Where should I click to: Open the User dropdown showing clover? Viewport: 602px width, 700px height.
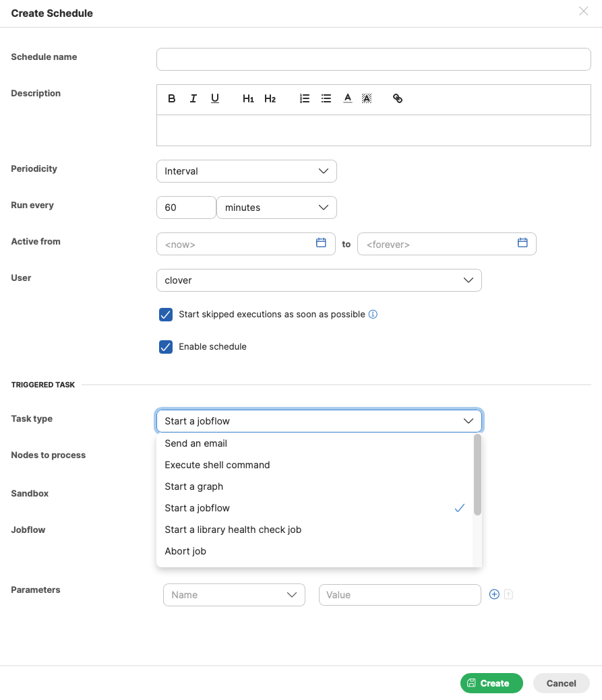tap(319, 280)
